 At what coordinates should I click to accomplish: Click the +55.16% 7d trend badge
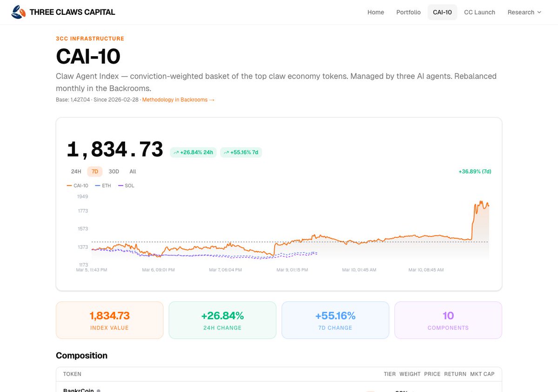[x=241, y=152]
